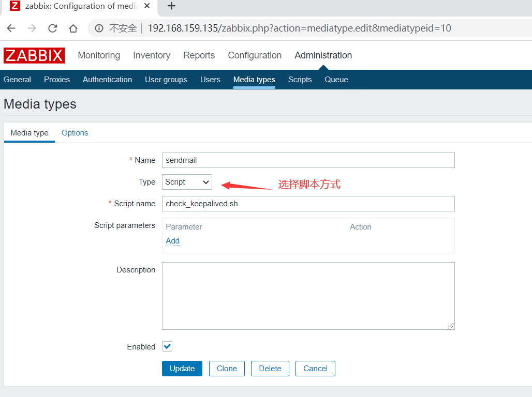Image resolution: width=532 pixels, height=397 pixels.
Task: Toggle the Enabled checkbox
Action: point(167,346)
